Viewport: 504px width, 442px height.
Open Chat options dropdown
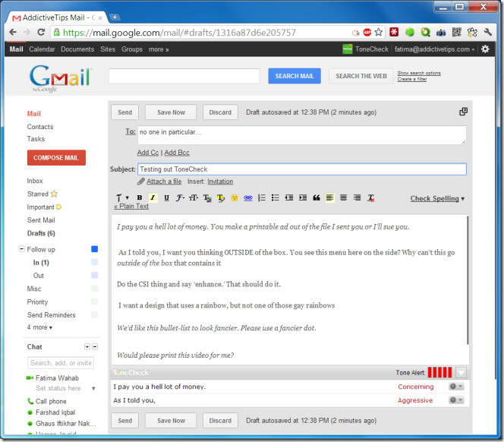tap(87, 346)
